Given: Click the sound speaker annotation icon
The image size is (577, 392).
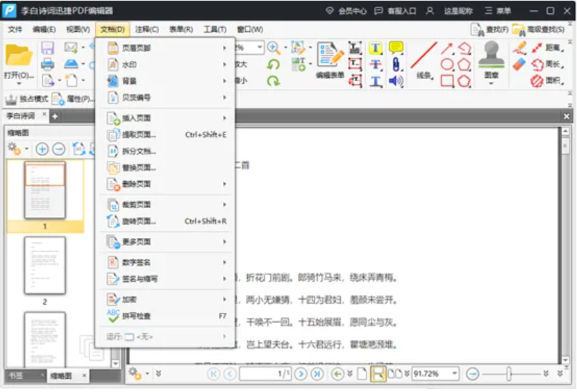Looking at the screenshot, I should (x=396, y=81).
